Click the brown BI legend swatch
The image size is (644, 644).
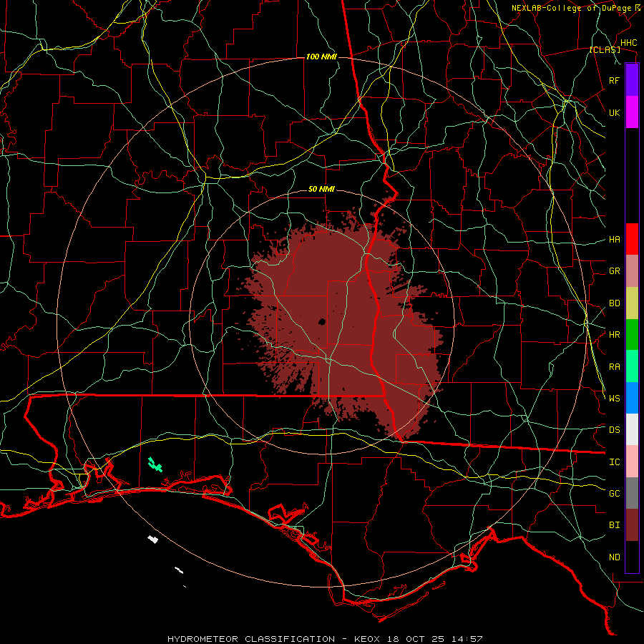[632, 525]
